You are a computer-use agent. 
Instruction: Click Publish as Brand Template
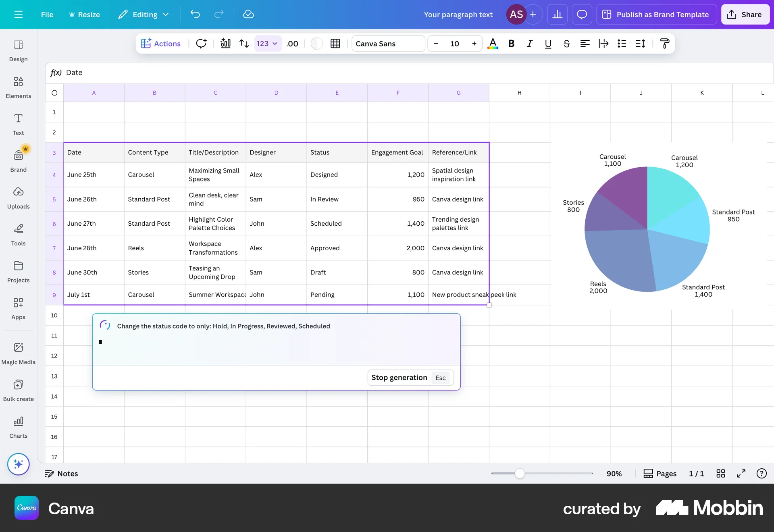[x=655, y=14]
